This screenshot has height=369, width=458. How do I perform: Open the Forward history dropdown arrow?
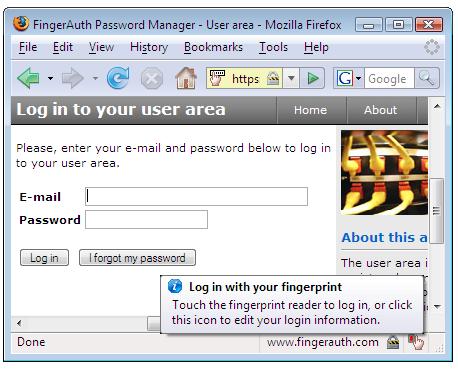click(x=95, y=79)
